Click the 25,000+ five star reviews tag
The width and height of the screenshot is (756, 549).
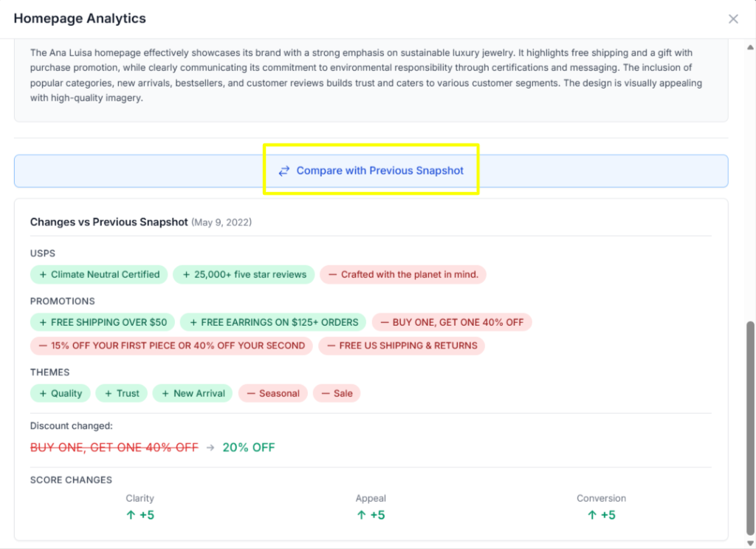(244, 275)
